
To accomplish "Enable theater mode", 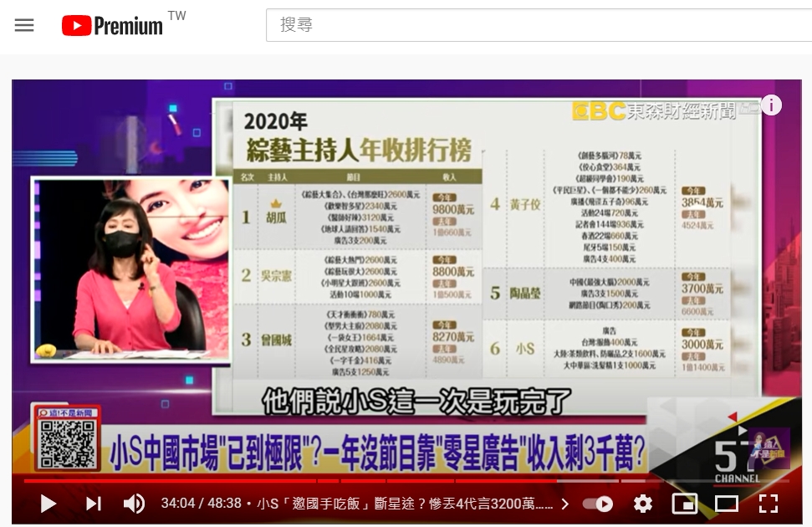I will click(726, 504).
